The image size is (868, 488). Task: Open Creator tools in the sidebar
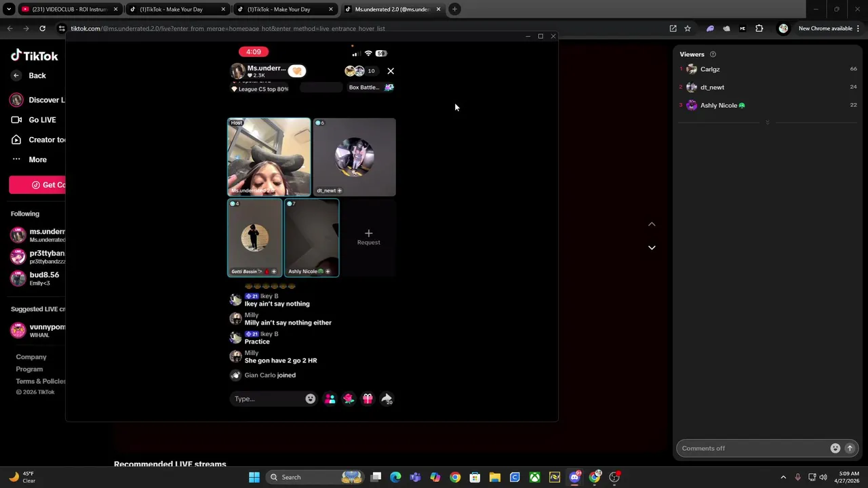(38, 140)
